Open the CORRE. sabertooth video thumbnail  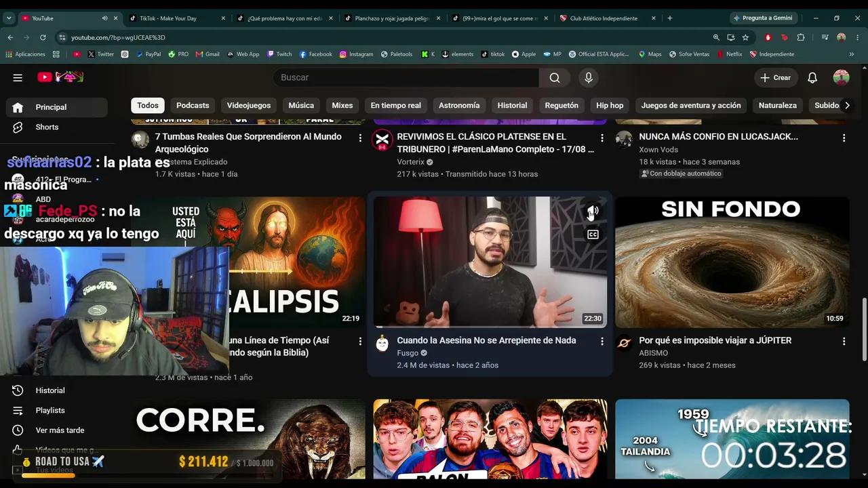248,439
